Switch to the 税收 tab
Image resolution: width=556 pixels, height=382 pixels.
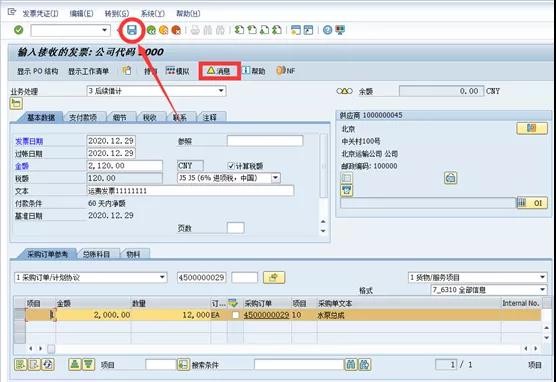[150, 117]
